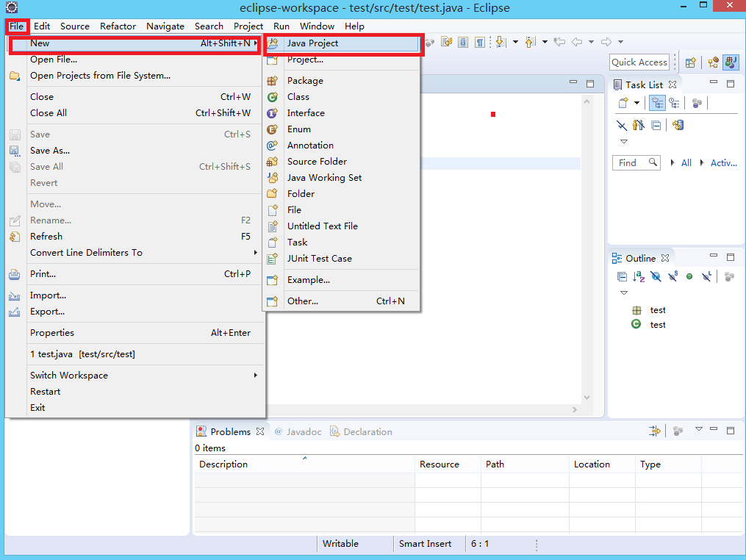Open the next annotation dropdown arrow
The height and width of the screenshot is (560, 746).
515,42
